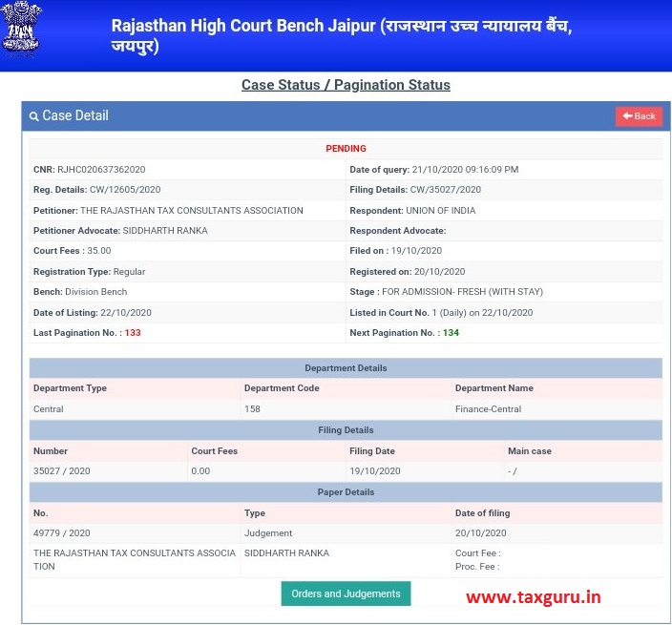Click Proc. Fee label in Paper Details
This screenshot has height=625, width=672.
(477, 566)
